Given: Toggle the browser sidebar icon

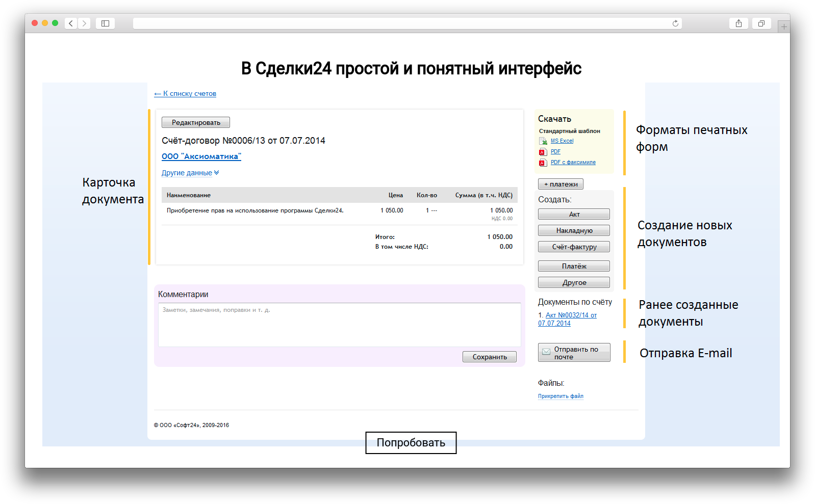Looking at the screenshot, I should tap(105, 23).
